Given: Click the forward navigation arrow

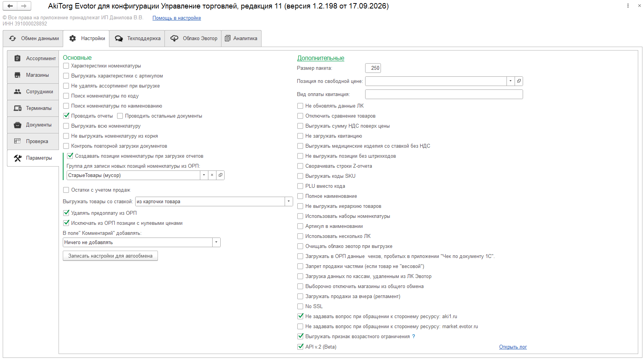Looking at the screenshot, I should [x=24, y=6].
